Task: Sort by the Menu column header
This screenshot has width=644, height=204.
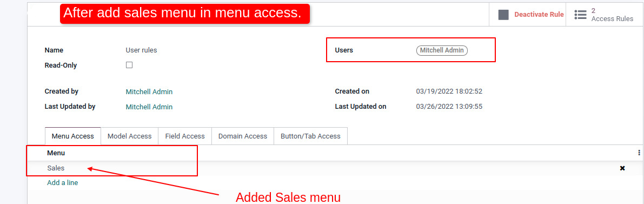Action: point(56,153)
